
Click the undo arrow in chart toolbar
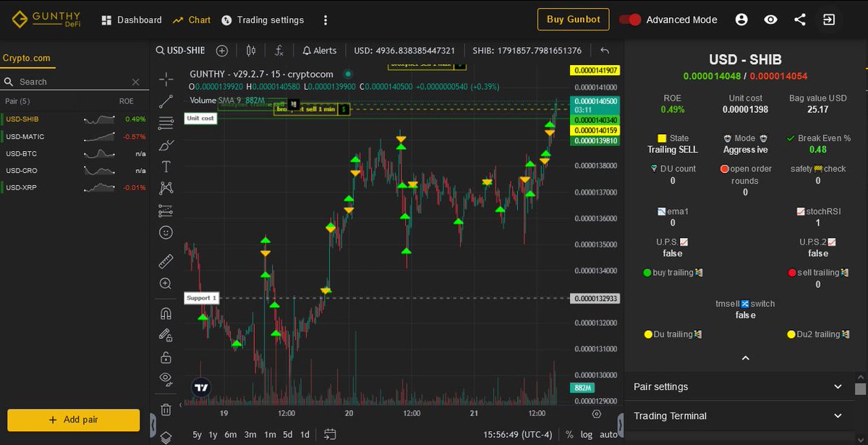pyautogui.click(x=605, y=51)
